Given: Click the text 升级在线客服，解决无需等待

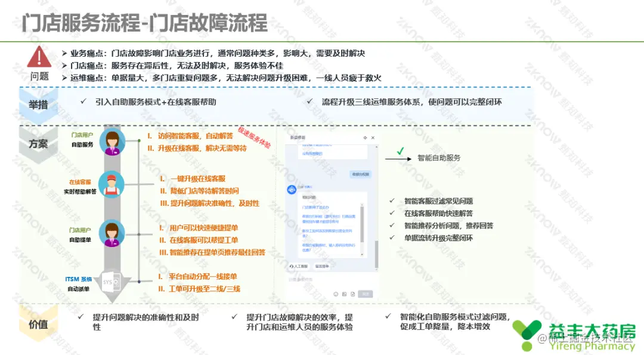Looking at the screenshot, I should pyautogui.click(x=202, y=148).
